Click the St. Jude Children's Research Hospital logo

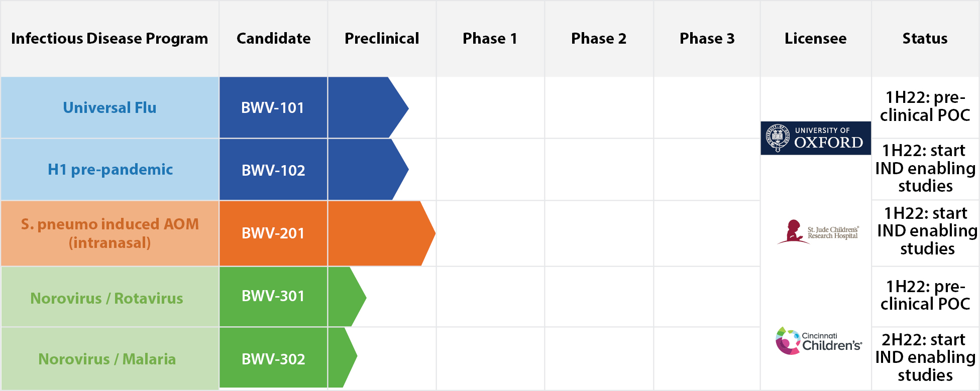(818, 232)
